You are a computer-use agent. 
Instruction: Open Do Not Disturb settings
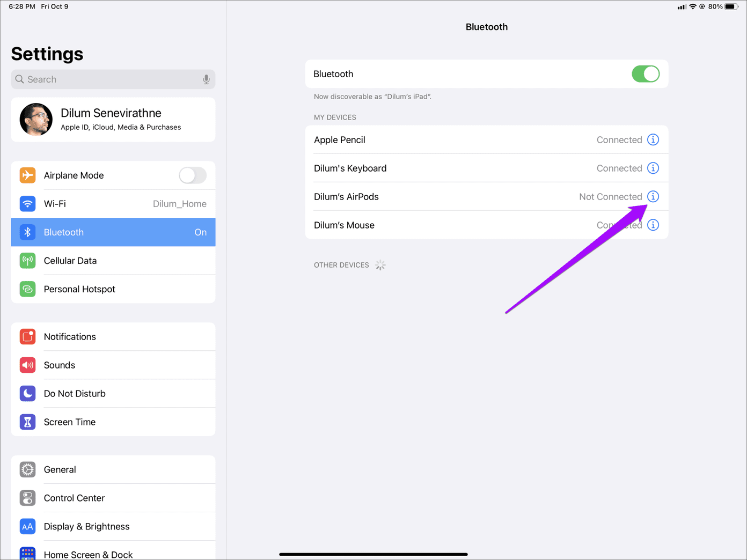pos(113,394)
